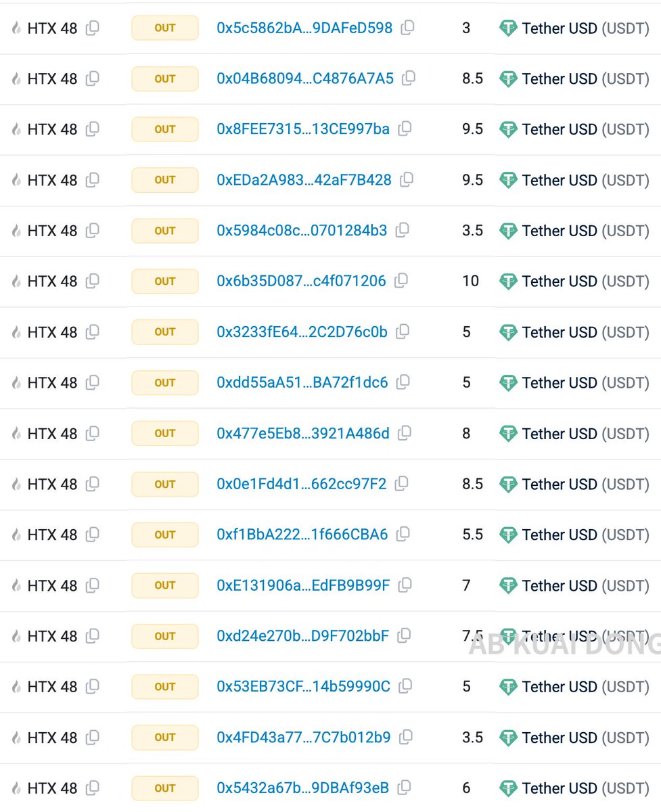Click Tether logo in the 0xE131906a…EdFB9B99F row
This screenshot has height=812, width=661.
[x=508, y=586]
